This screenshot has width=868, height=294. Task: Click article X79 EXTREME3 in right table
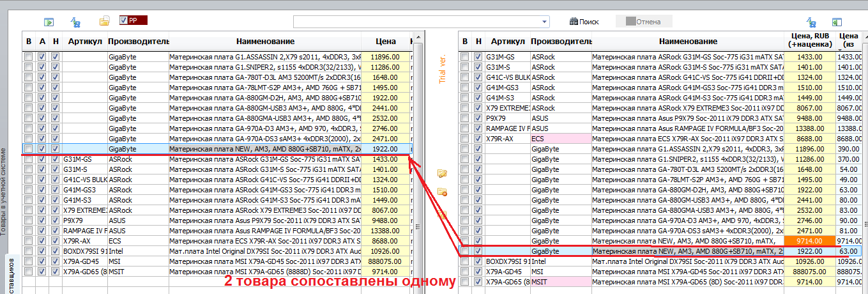tap(507, 108)
